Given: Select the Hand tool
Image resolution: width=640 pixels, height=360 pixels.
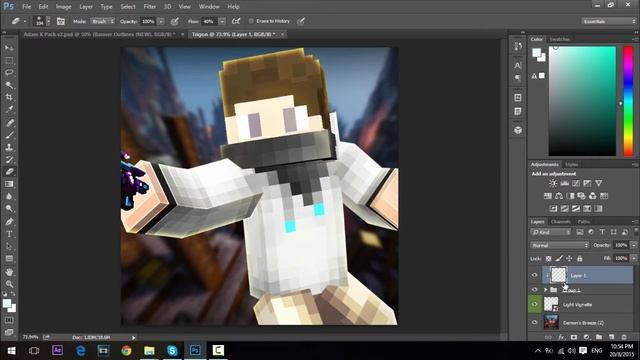Looking at the screenshot, I should pyautogui.click(x=9, y=271).
